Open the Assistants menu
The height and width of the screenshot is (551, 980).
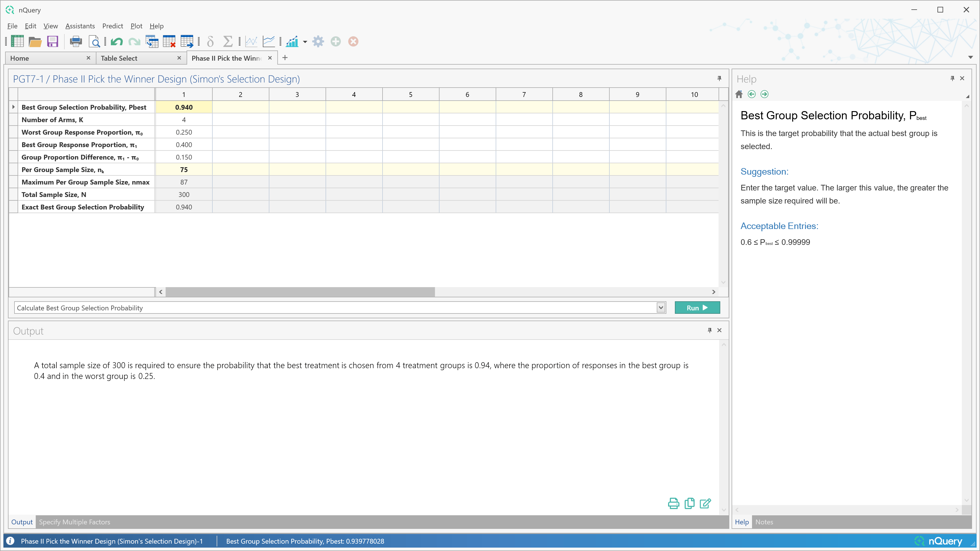[80, 26]
